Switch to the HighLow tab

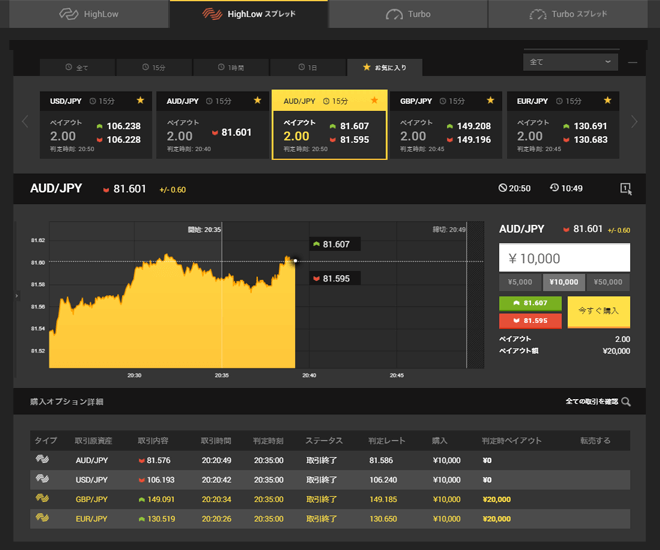click(x=89, y=14)
